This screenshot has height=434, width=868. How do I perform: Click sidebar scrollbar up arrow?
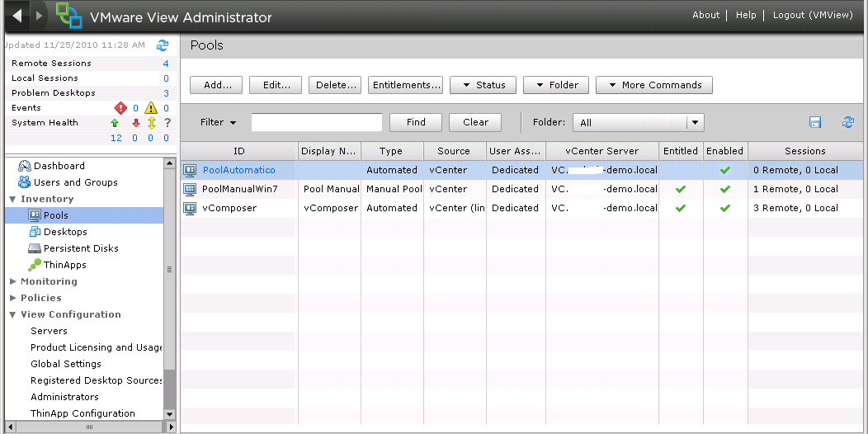tap(170, 163)
